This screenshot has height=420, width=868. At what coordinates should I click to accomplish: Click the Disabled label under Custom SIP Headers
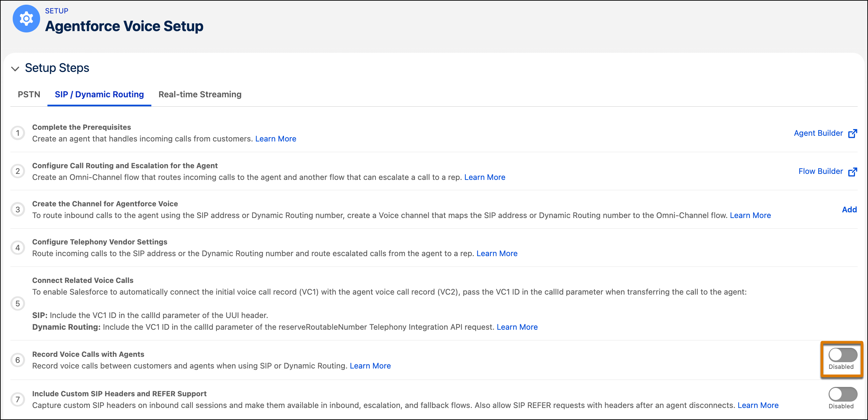tap(841, 406)
